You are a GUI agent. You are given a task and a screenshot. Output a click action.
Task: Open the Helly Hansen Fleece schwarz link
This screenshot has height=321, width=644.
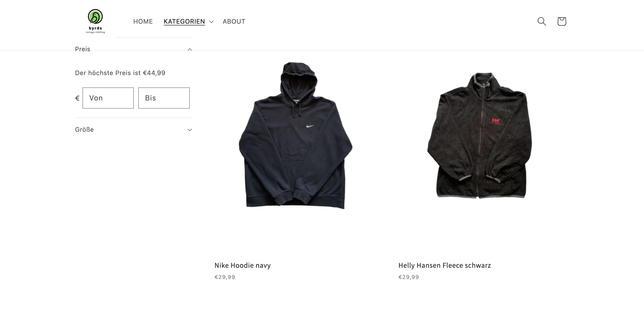445,265
